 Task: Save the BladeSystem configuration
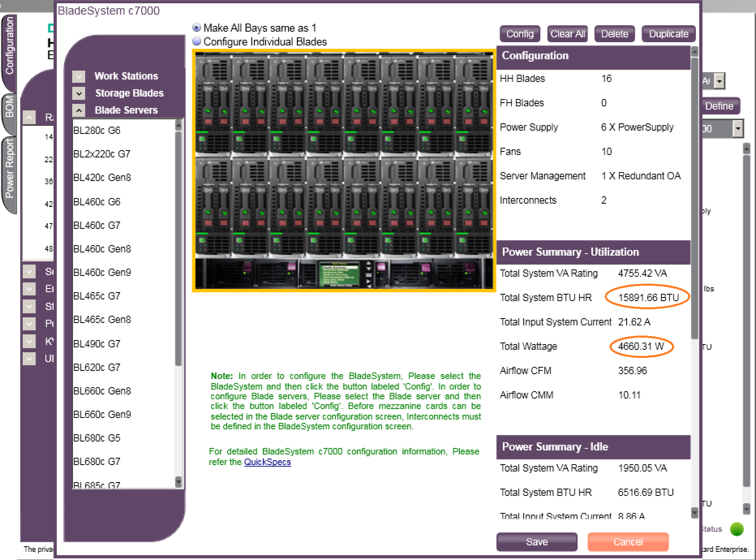coord(537,542)
